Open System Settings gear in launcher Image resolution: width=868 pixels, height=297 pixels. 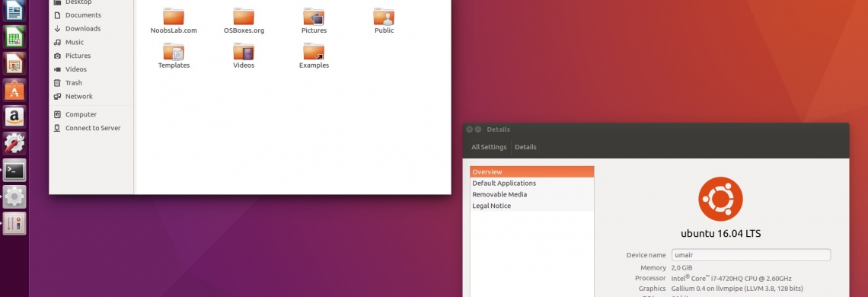click(x=14, y=196)
